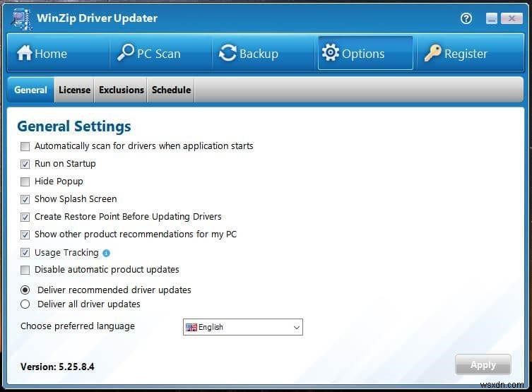Disable the Usage Tracking checkbox
Image resolution: width=532 pixels, height=392 pixels.
25,253
